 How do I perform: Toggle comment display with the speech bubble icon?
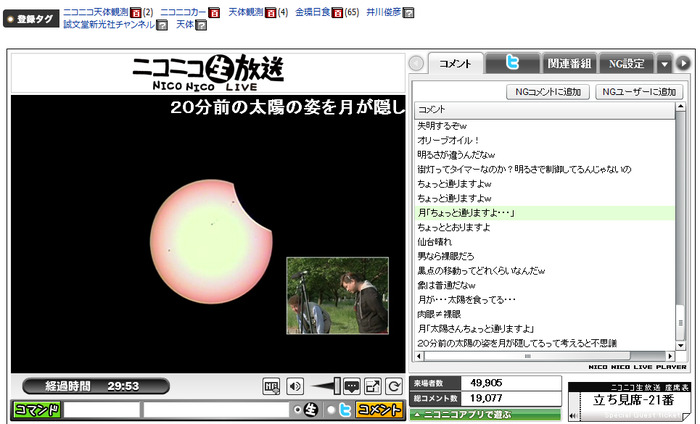point(352,387)
